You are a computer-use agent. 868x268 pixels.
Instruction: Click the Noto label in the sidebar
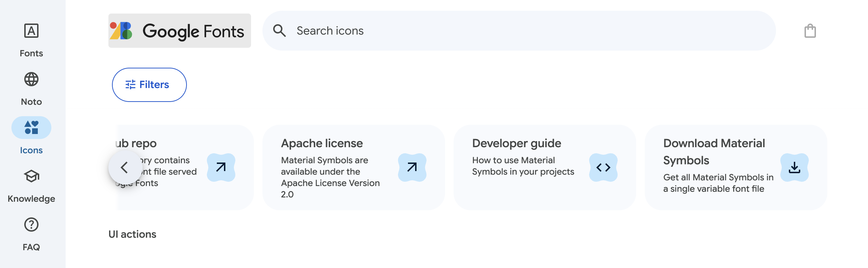point(31,102)
